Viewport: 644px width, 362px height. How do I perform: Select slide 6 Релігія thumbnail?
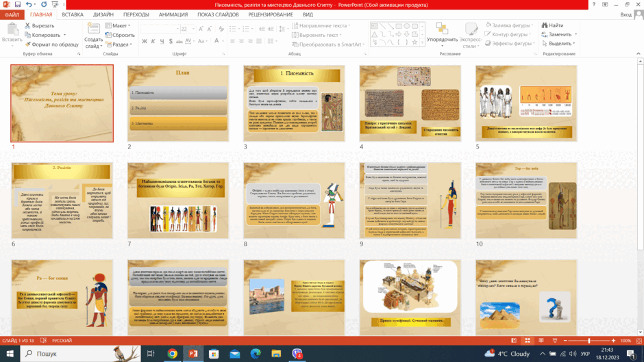pos(62,201)
